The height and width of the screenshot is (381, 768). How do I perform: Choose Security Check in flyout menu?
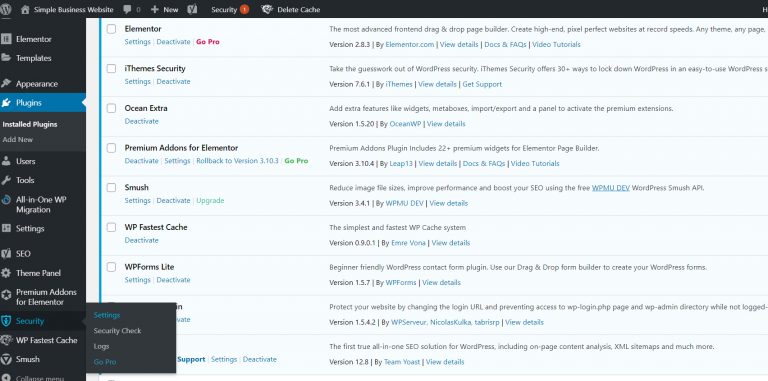118,331
